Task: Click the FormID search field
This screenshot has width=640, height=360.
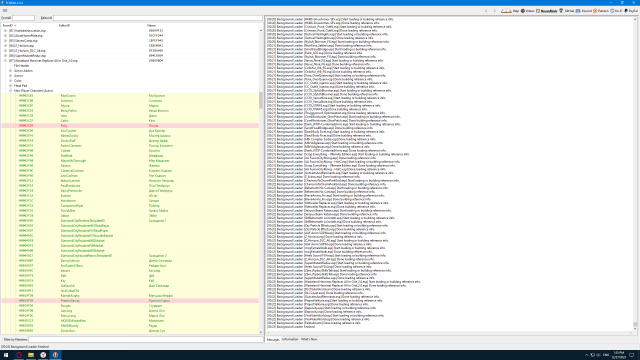Action: [x=23, y=18]
